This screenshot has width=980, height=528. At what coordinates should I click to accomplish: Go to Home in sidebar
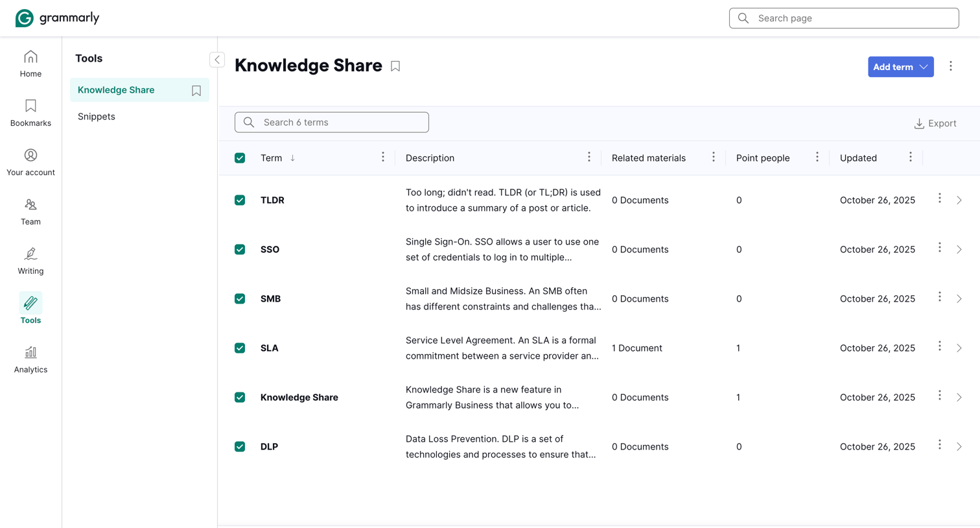tap(30, 64)
